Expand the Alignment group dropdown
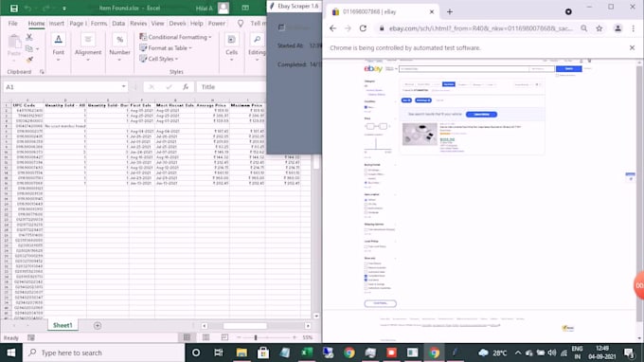The image size is (644, 362). click(87, 60)
